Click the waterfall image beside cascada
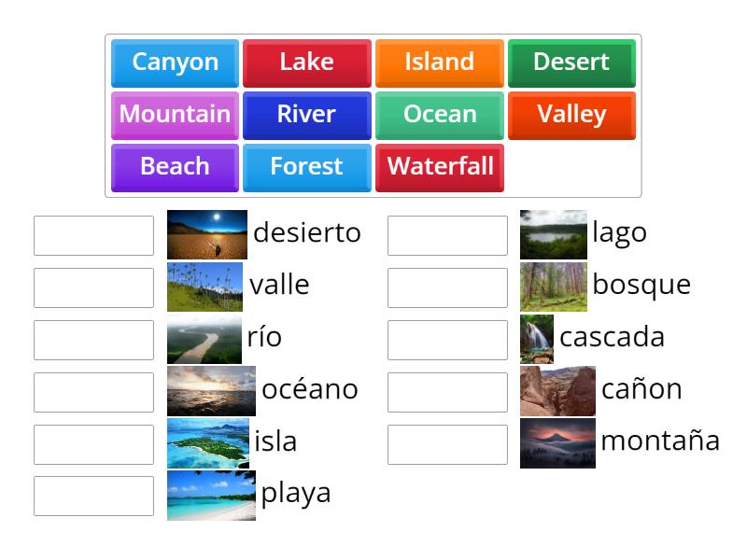Screen dimensions: 747x560 coord(536,339)
